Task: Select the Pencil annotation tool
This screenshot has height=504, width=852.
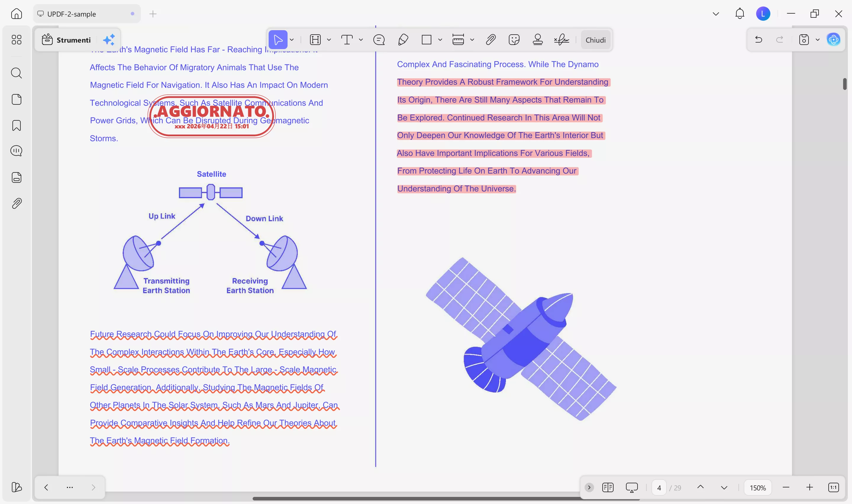Action: click(403, 40)
